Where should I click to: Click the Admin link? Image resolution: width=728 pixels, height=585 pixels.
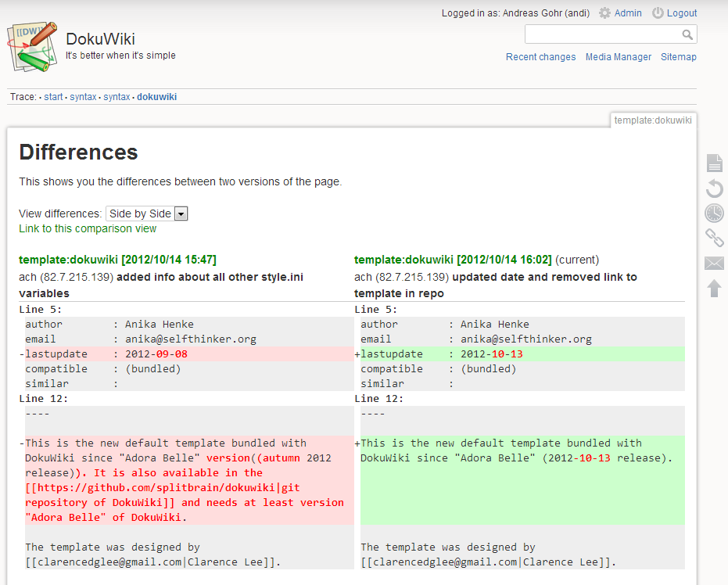click(x=627, y=13)
